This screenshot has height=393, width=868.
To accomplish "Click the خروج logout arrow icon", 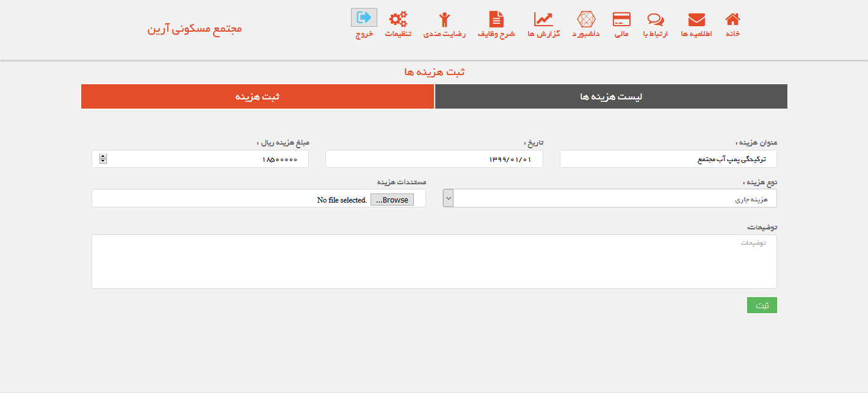I will click(x=364, y=17).
